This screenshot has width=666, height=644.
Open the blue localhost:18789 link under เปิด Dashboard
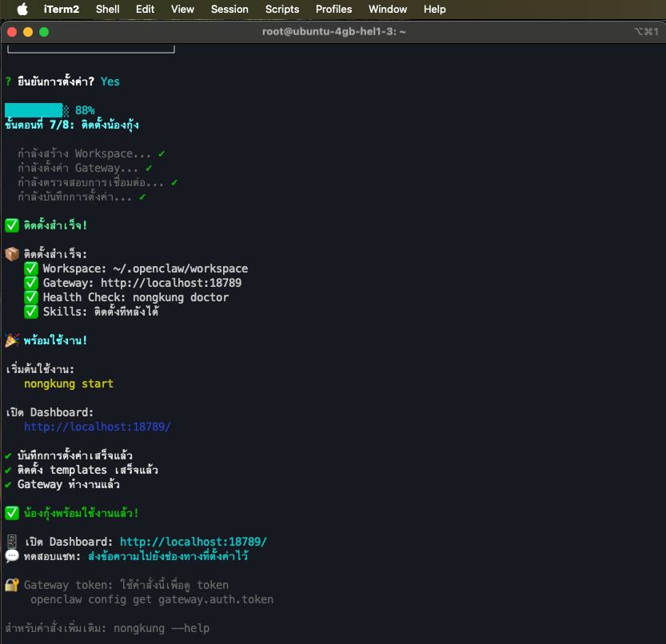click(98, 427)
